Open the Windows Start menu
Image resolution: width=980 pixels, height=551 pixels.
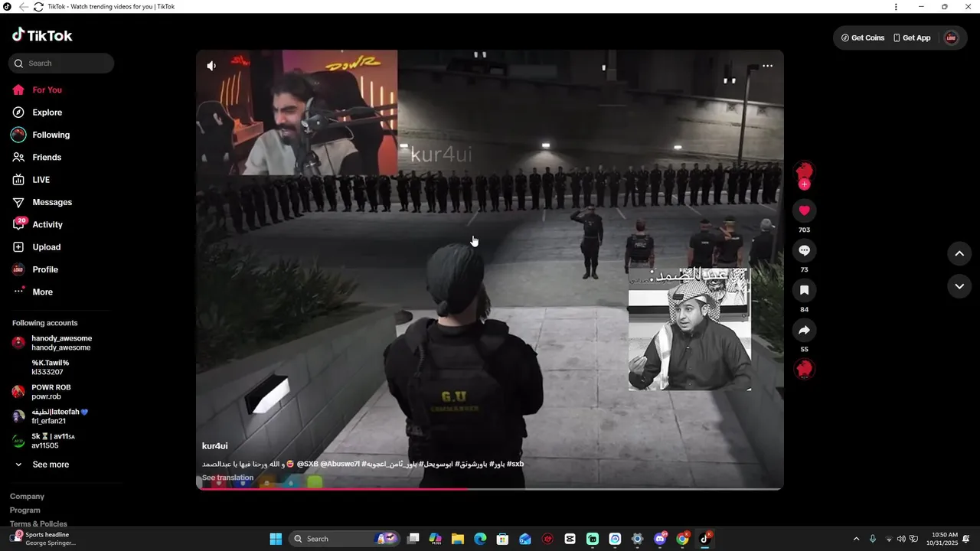276,539
